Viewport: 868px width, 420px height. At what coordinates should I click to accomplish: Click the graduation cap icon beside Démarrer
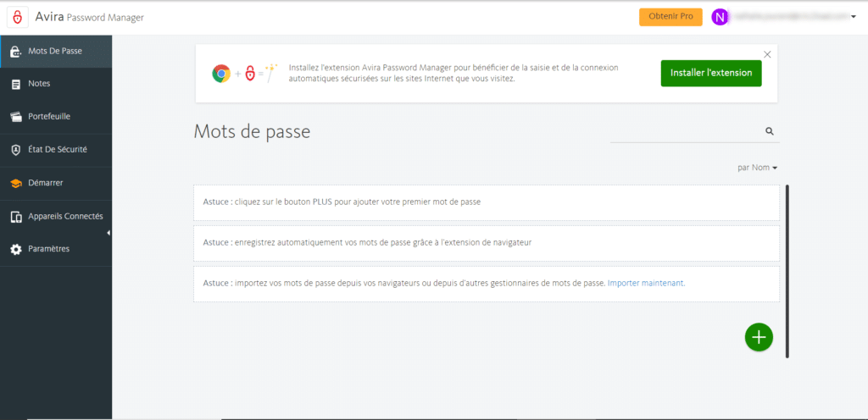[x=16, y=184]
